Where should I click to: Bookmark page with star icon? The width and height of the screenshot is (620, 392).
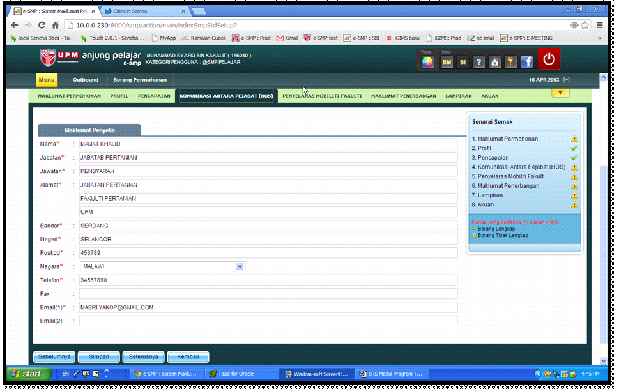(x=585, y=25)
